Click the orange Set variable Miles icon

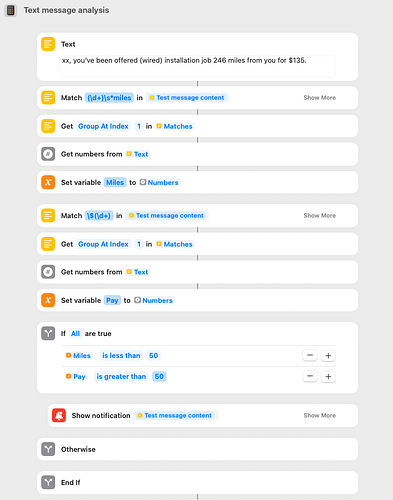pos(48,182)
